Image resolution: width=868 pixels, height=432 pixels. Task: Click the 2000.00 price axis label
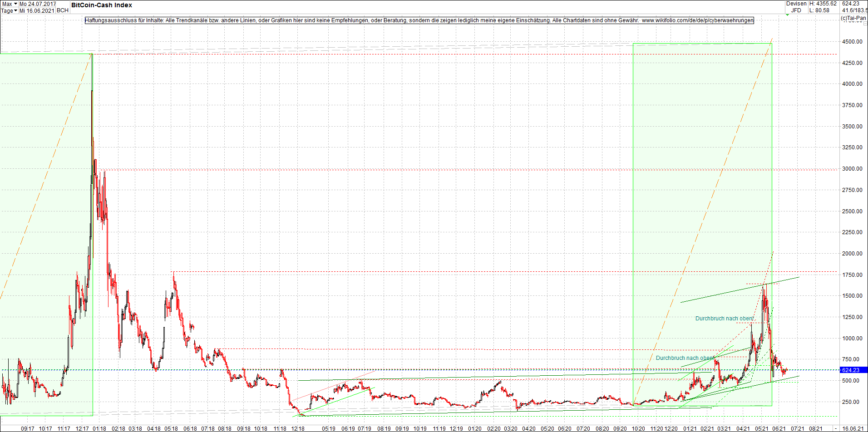(852, 254)
